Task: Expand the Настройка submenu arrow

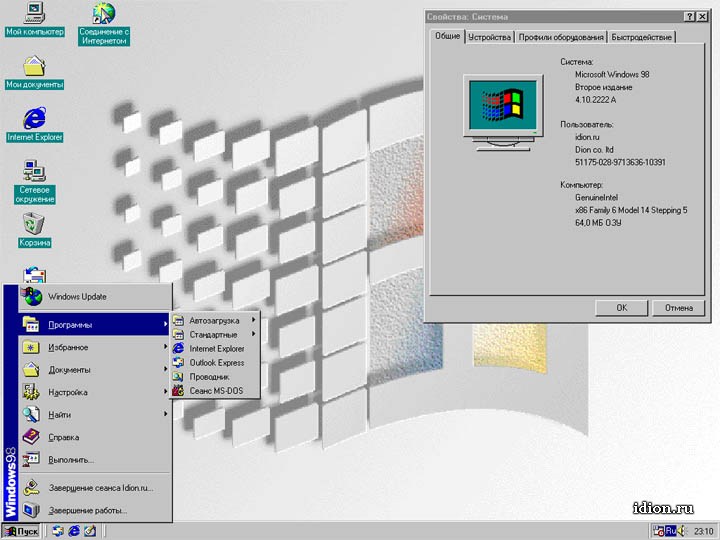Action: tap(165, 392)
